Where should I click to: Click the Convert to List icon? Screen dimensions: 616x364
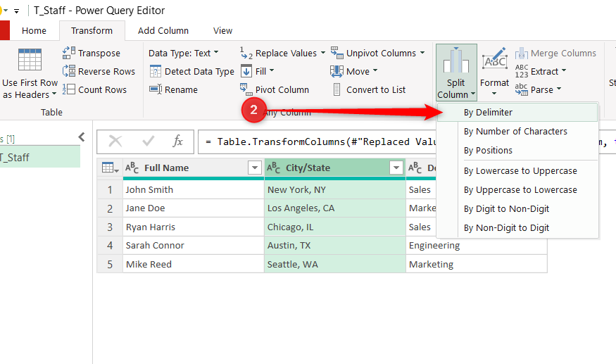337,89
